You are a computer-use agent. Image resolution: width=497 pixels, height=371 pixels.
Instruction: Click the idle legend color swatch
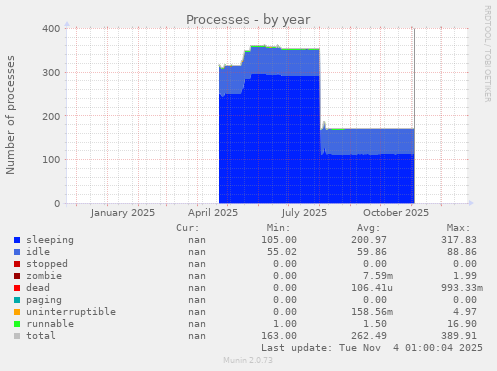point(17,252)
